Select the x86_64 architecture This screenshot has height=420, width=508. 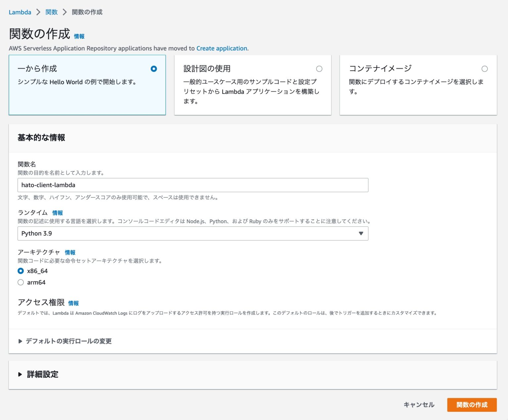[21, 271]
